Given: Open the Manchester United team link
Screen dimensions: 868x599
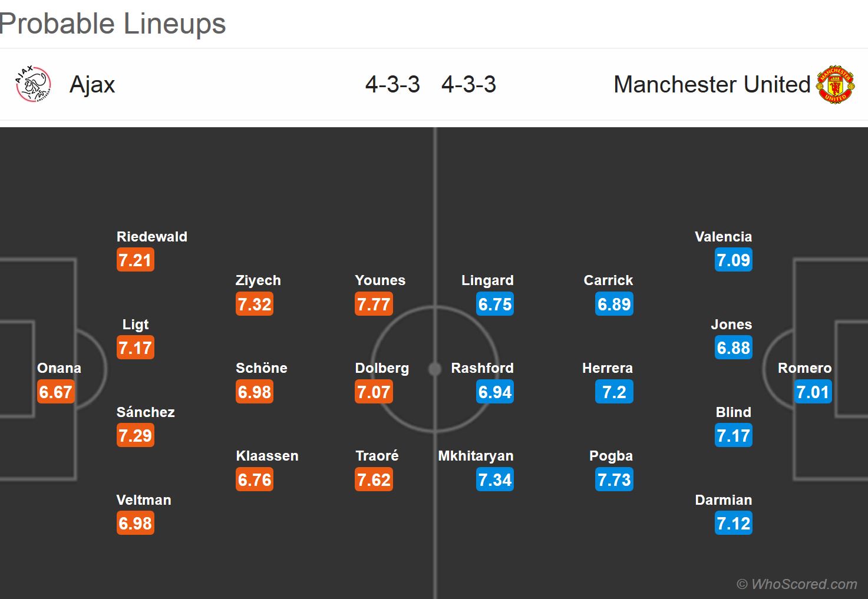Looking at the screenshot, I should point(712,85).
